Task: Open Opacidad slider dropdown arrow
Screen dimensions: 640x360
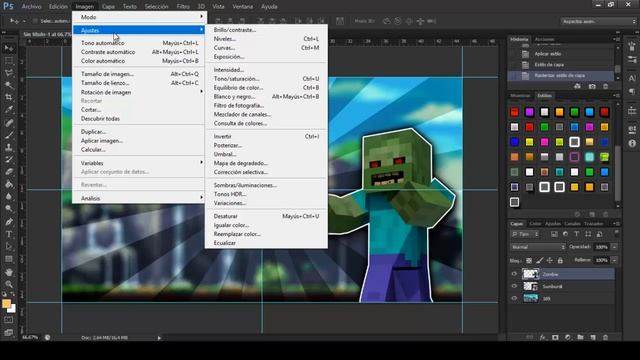Action: 614,247
